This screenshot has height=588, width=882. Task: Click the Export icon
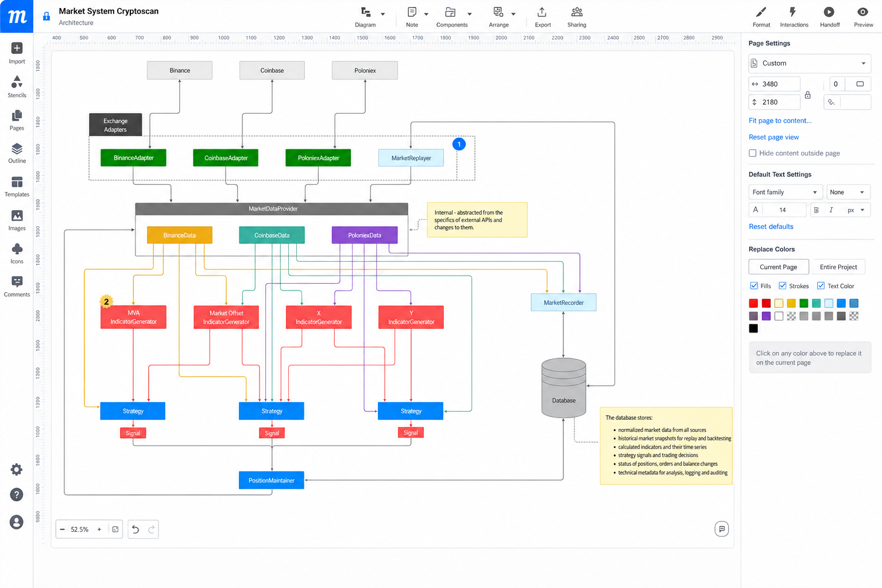click(542, 12)
